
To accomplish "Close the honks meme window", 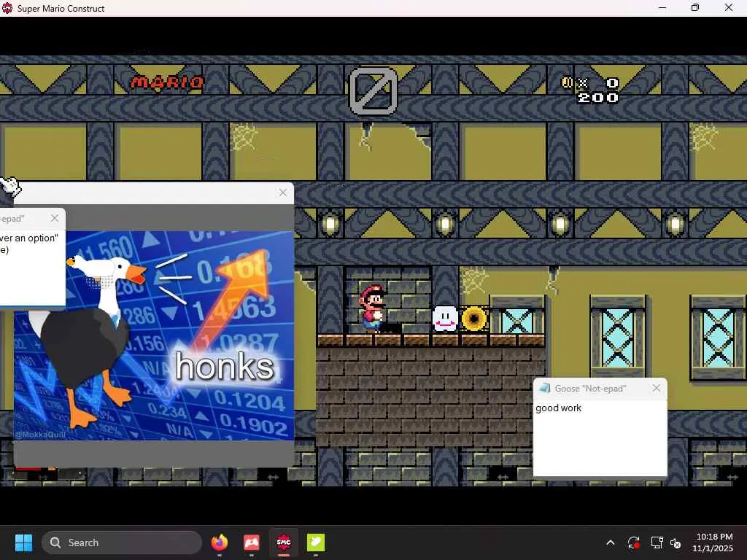I will point(283,192).
